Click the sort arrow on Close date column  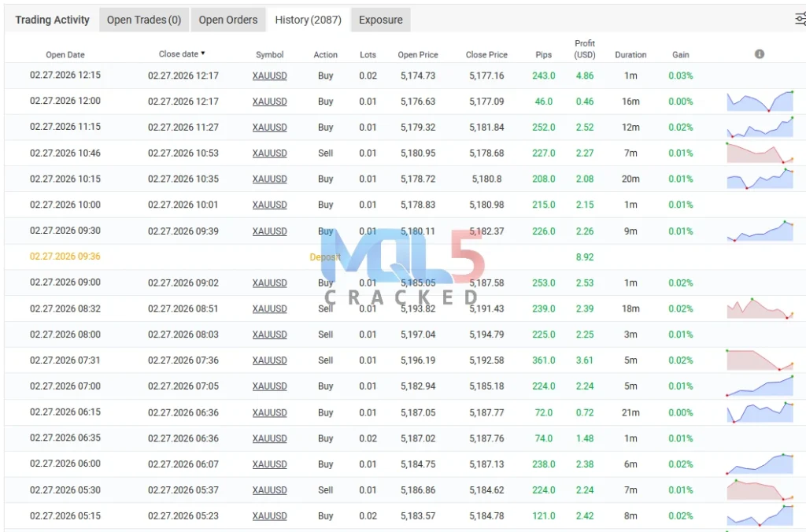tap(203, 54)
